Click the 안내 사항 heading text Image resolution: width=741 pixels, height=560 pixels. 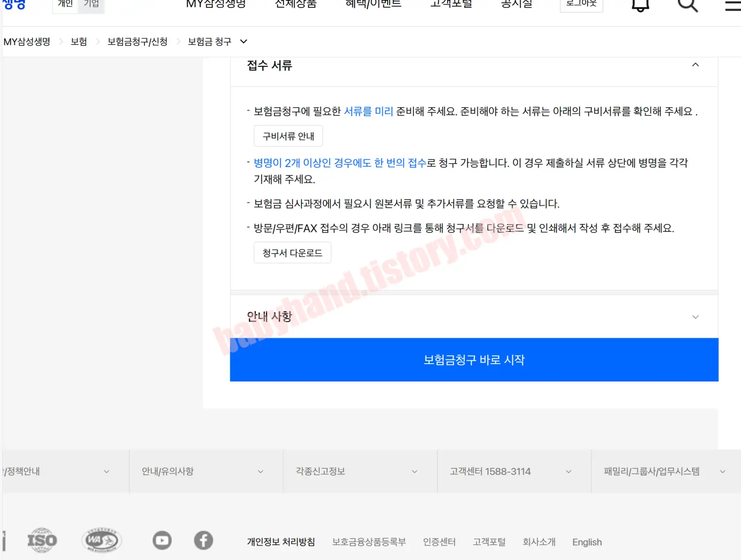tap(269, 317)
